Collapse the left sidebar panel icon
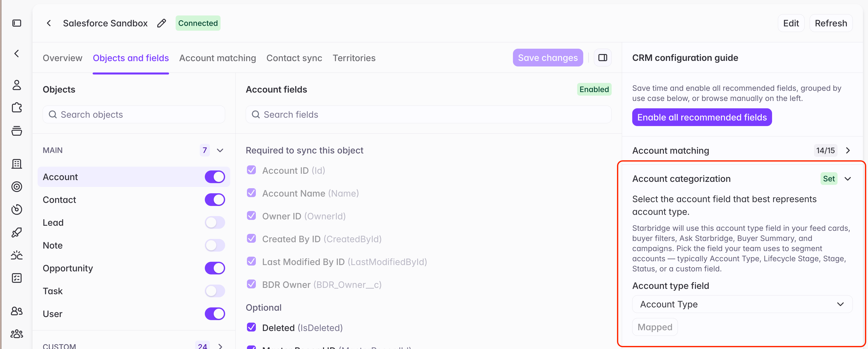The height and width of the screenshot is (349, 868). [x=16, y=23]
